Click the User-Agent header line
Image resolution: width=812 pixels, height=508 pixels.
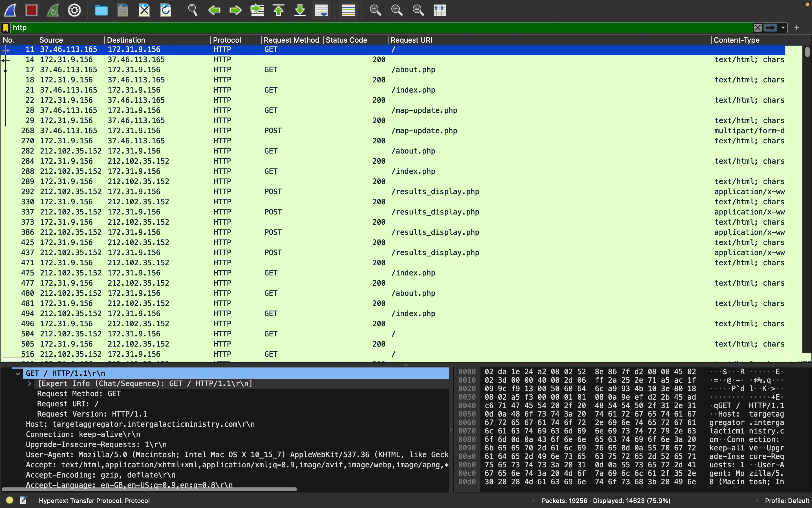click(237, 455)
